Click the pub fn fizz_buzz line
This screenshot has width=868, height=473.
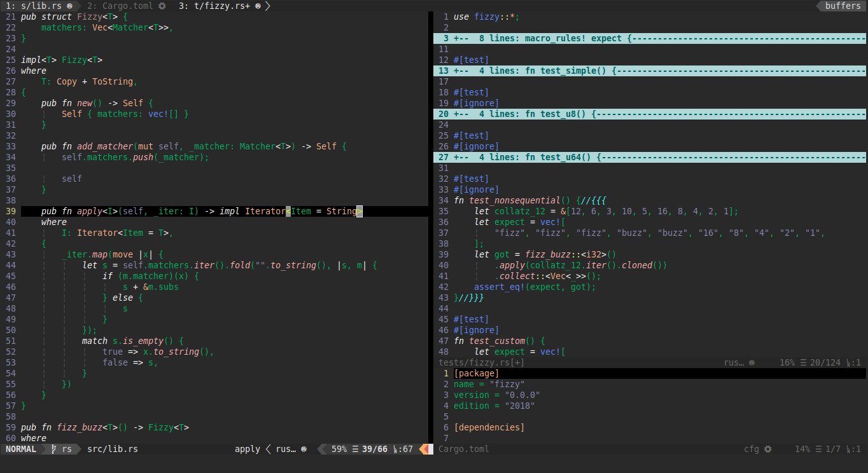click(x=105, y=427)
